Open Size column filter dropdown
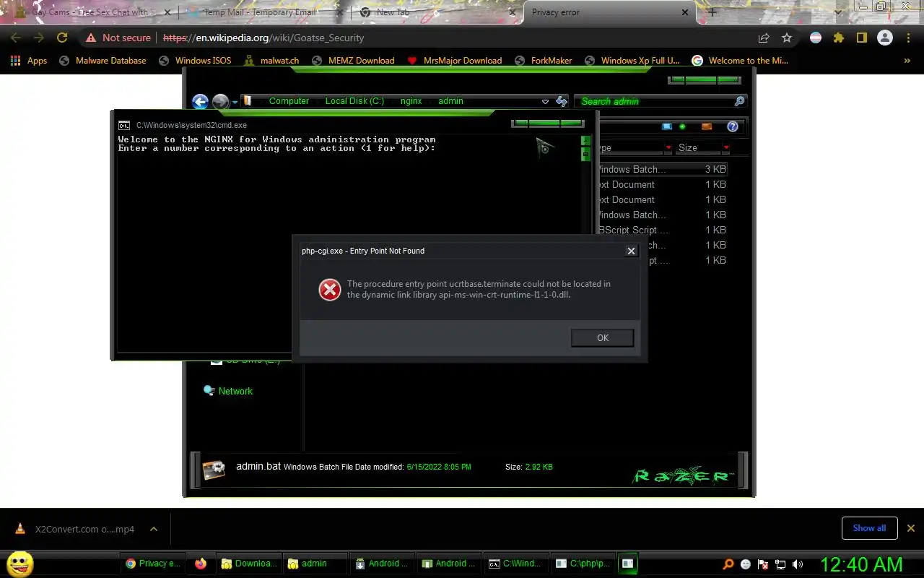 [726, 148]
